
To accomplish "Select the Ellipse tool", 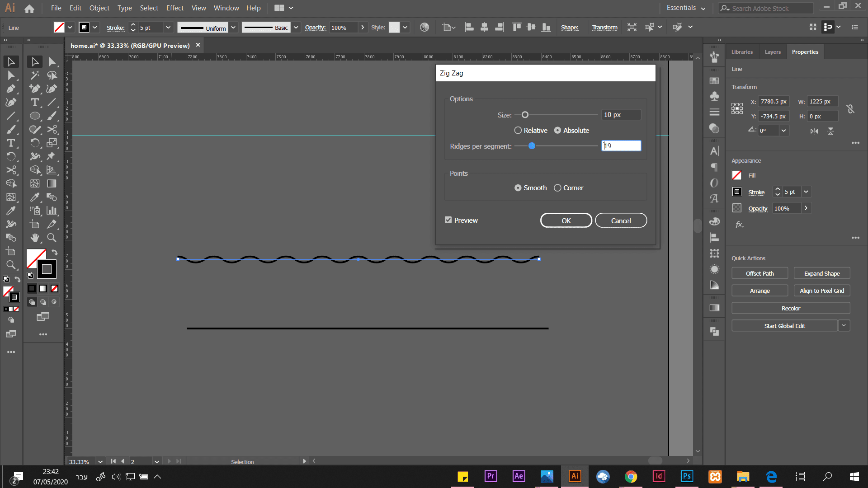I will tap(35, 116).
